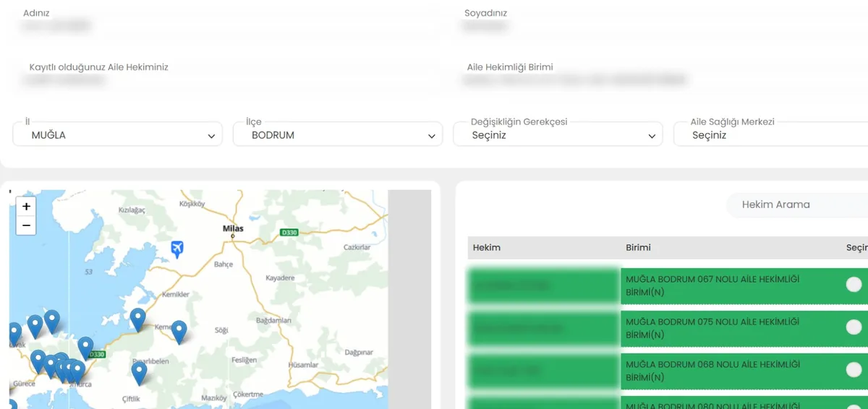
Task: Select the pin beside the lower D330 sign
Action: click(x=85, y=348)
